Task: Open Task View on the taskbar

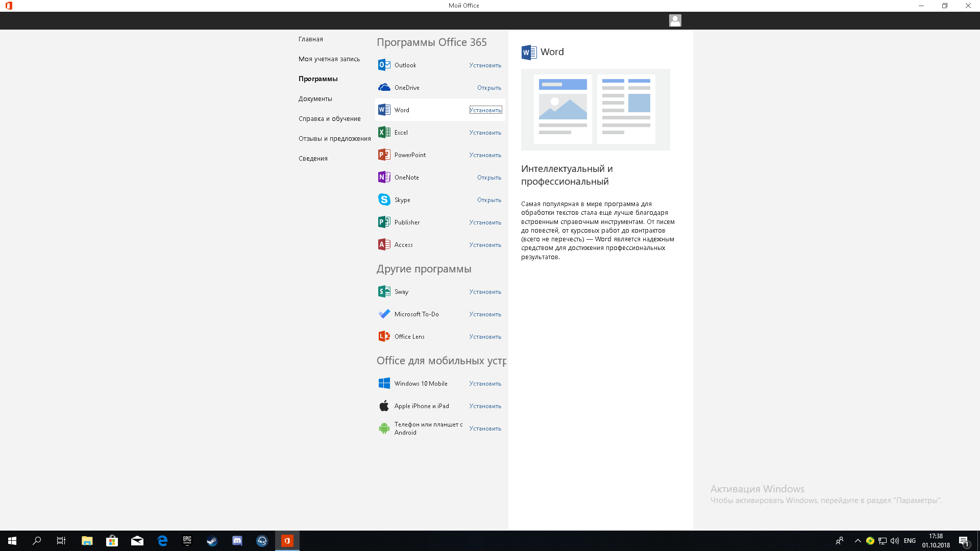Action: [61, 541]
